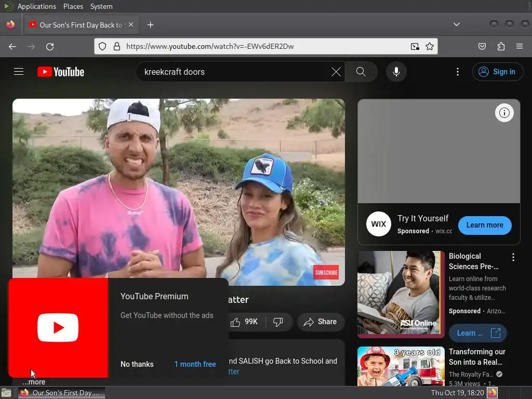Open Firefox View pinned icon
Image resolution: width=532 pixels, height=399 pixels.
pyautogui.click(x=10, y=24)
